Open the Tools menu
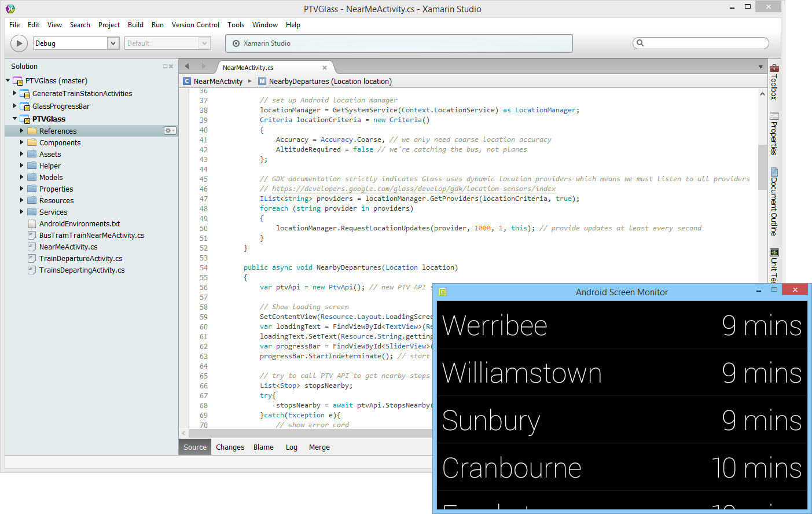Viewport: 812px width, 514px height. [236, 25]
